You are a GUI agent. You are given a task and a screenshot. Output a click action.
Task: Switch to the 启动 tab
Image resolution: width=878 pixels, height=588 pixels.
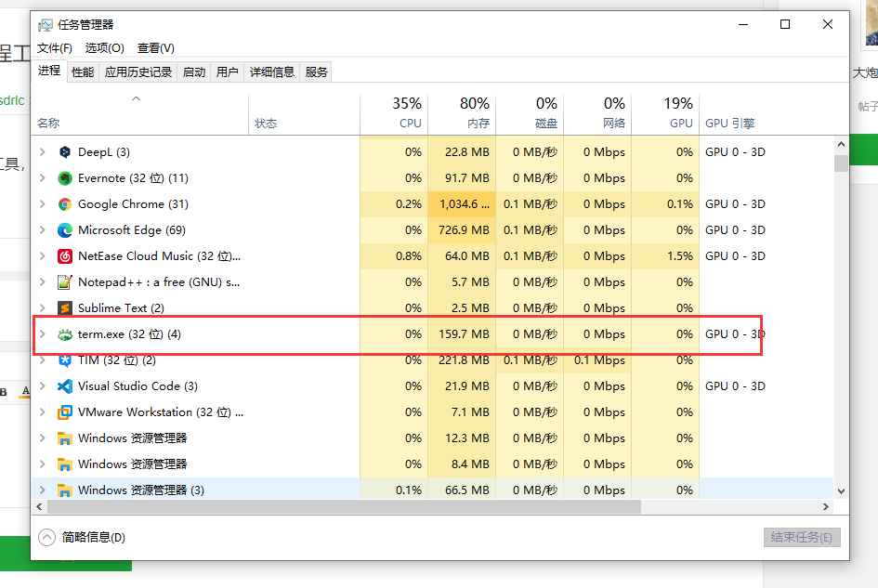(x=194, y=72)
